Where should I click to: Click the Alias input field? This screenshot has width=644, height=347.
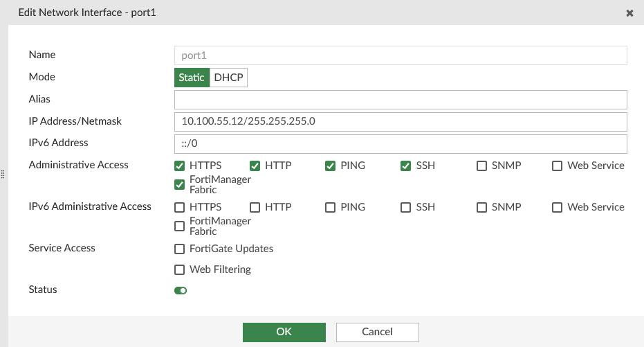click(x=401, y=100)
